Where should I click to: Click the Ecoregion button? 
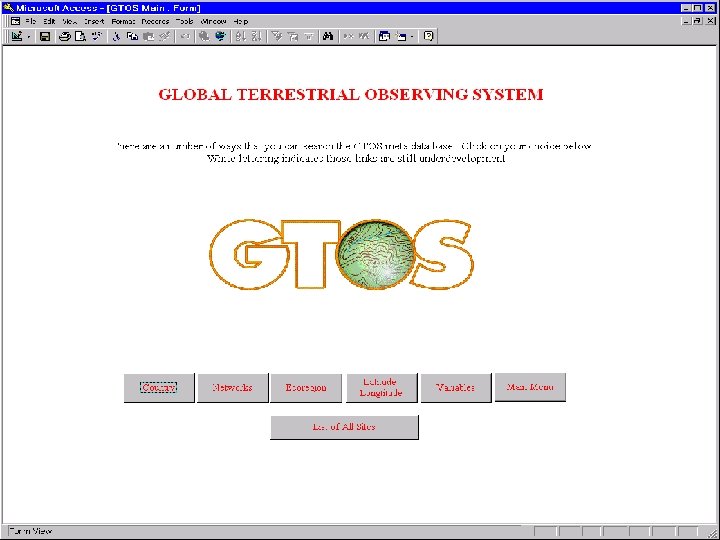(306, 388)
